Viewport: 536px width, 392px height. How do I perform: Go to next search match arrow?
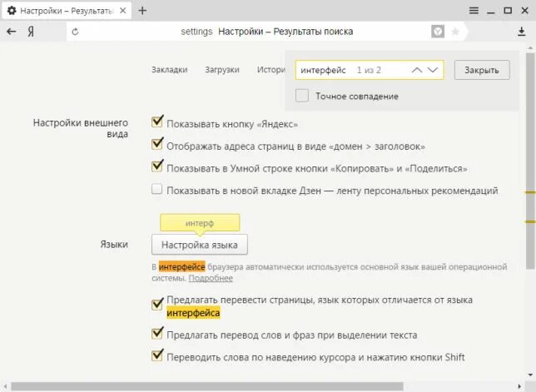(433, 70)
